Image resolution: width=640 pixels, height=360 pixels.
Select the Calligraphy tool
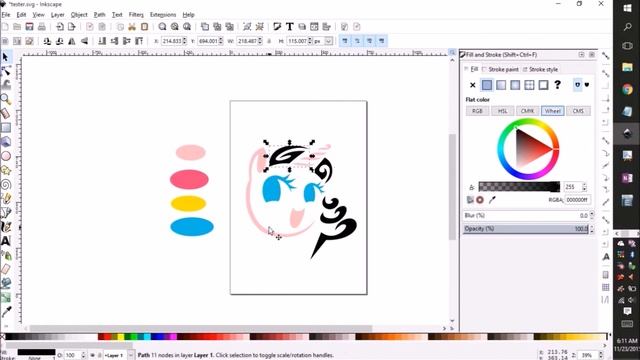pos(6,227)
